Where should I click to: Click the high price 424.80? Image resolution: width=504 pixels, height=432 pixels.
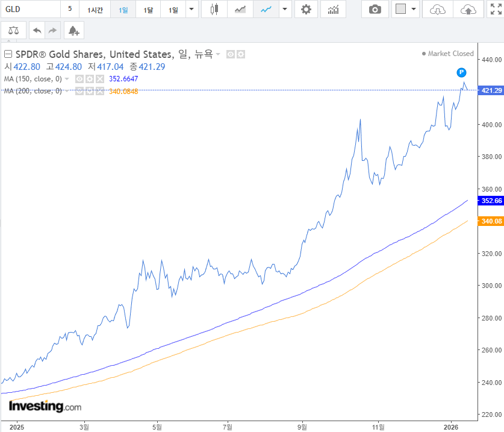point(69,67)
